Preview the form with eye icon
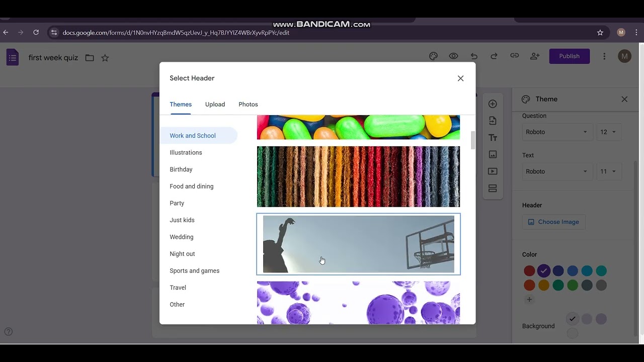Screen dimensions: 644x362 (x=453, y=56)
